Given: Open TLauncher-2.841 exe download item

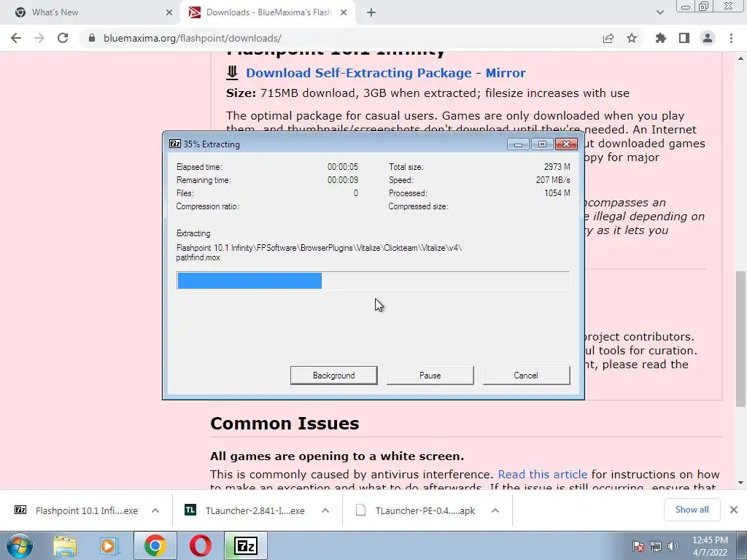Looking at the screenshot, I should coord(245,510).
